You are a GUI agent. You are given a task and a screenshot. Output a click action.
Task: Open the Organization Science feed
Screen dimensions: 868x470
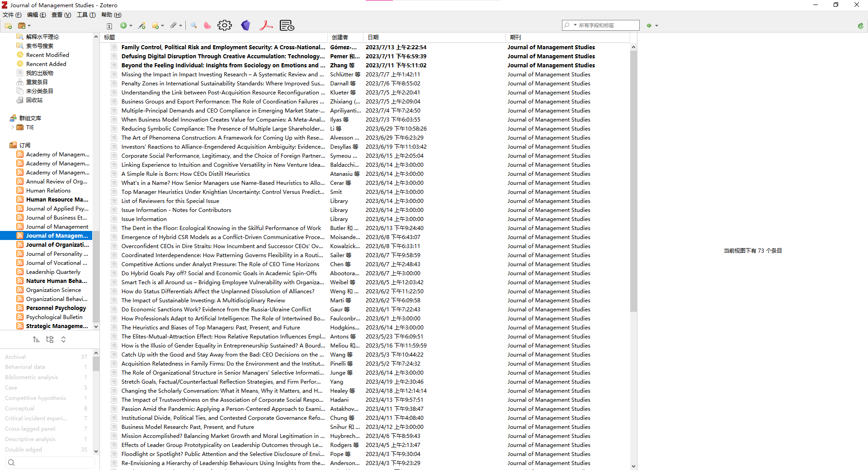(x=53, y=290)
